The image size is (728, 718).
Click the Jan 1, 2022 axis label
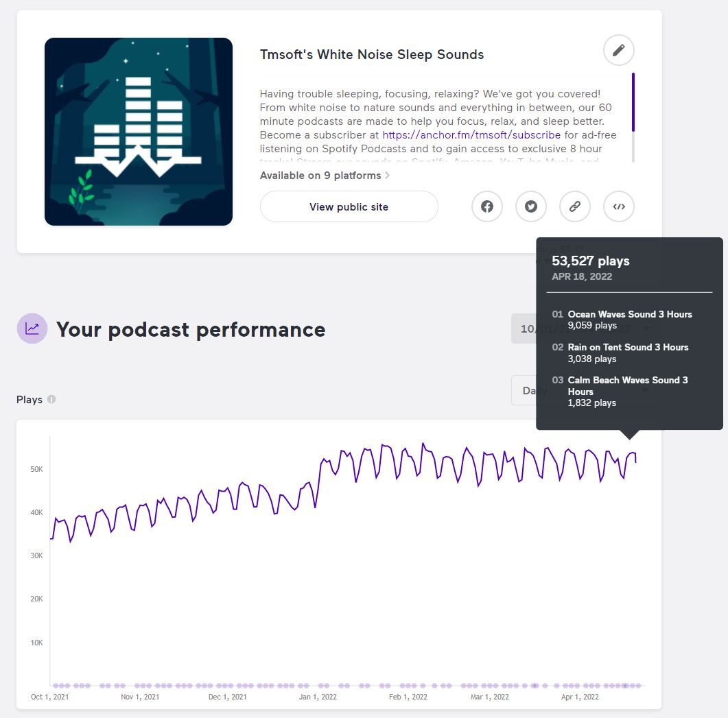[x=318, y=697]
